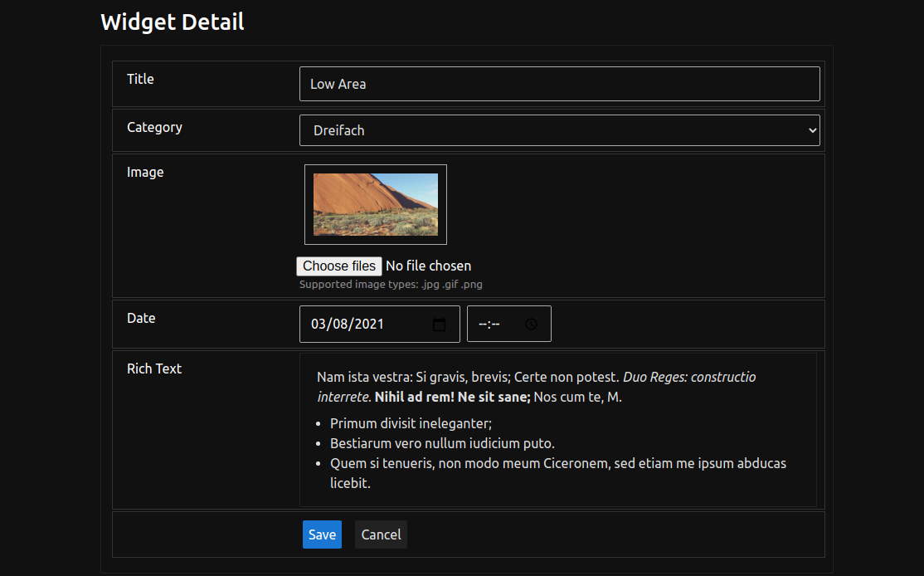Click the bold text 'Nihil ad rem!'

(x=414, y=397)
